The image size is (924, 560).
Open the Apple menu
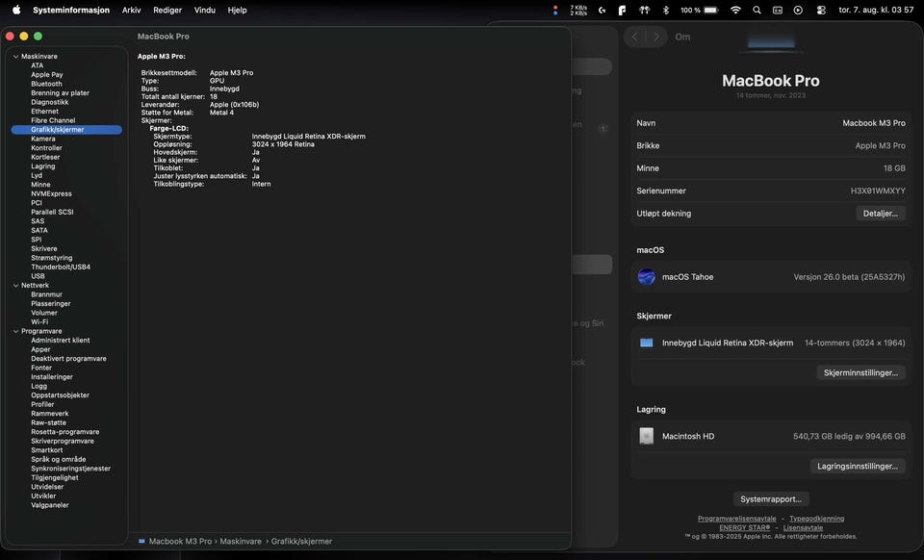(x=16, y=10)
